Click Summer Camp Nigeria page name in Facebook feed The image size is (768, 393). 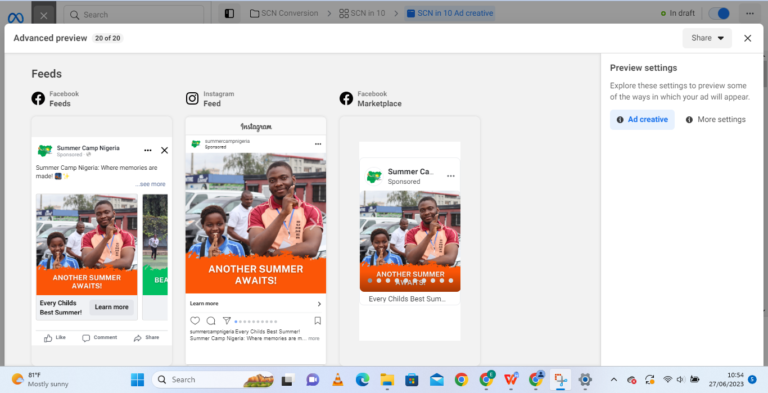pos(88,148)
